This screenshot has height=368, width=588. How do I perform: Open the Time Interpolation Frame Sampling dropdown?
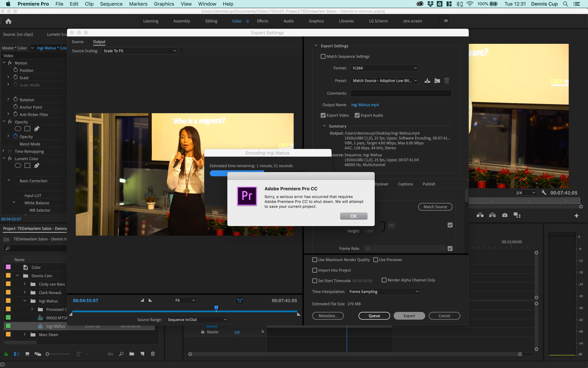pyautogui.click(x=384, y=292)
